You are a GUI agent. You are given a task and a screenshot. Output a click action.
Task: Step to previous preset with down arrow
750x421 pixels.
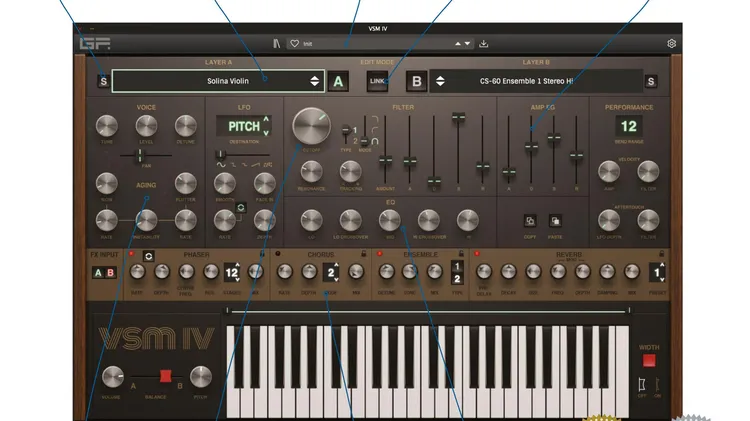coord(467,44)
